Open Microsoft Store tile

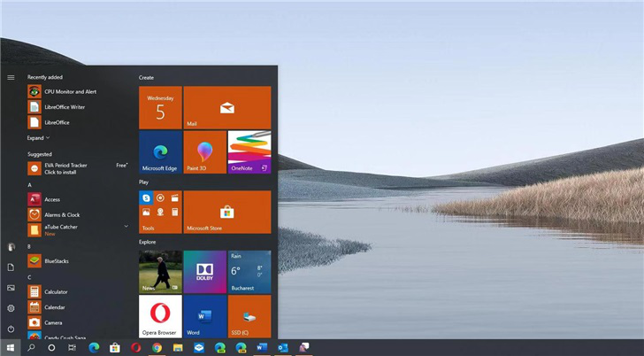click(227, 212)
